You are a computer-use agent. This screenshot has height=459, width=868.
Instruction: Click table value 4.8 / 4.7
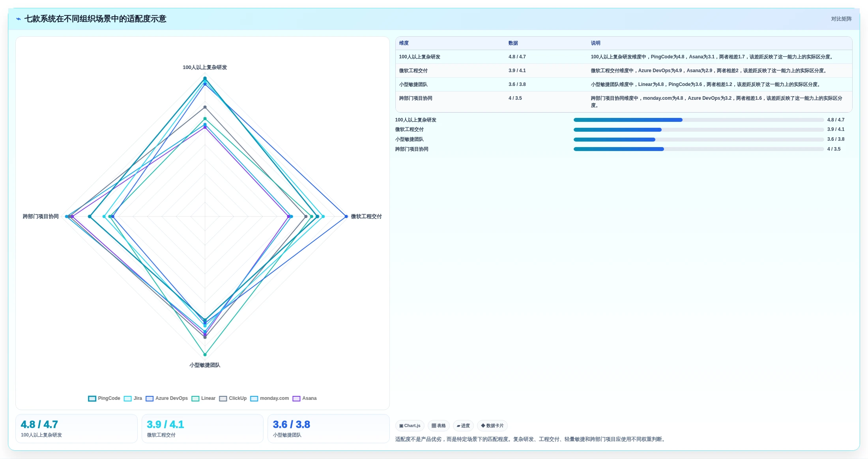(x=517, y=57)
